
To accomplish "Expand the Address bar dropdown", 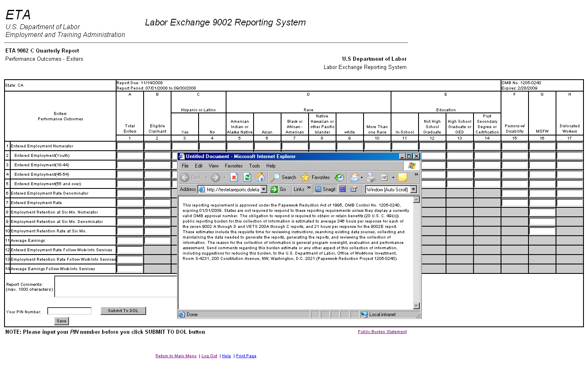I will click(x=264, y=189).
